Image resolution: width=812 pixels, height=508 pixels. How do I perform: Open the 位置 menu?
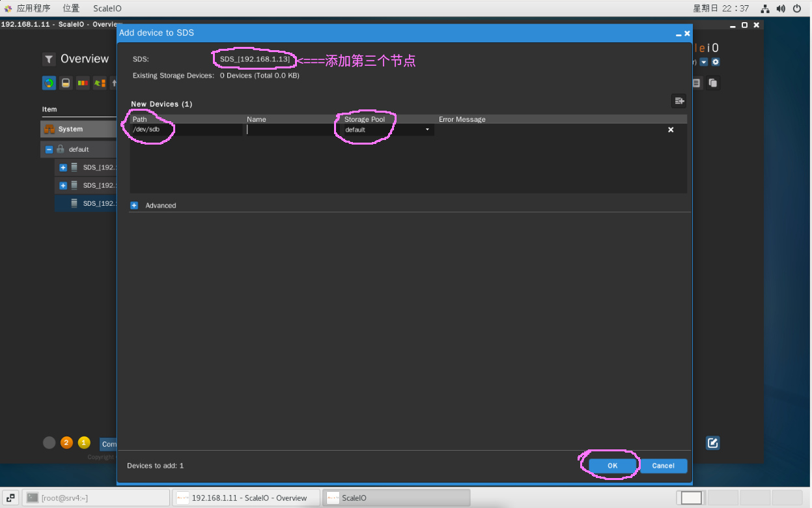click(x=71, y=8)
